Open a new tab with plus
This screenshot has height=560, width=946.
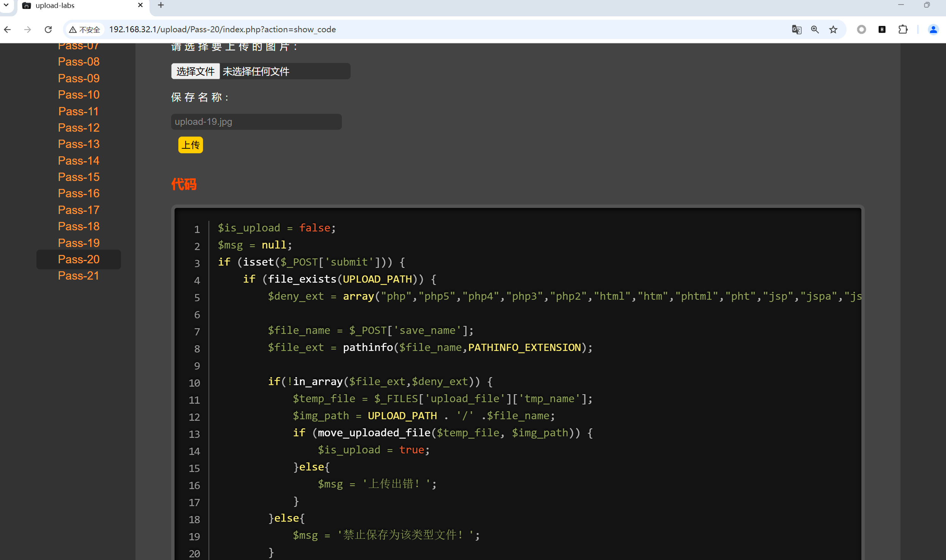tap(161, 5)
